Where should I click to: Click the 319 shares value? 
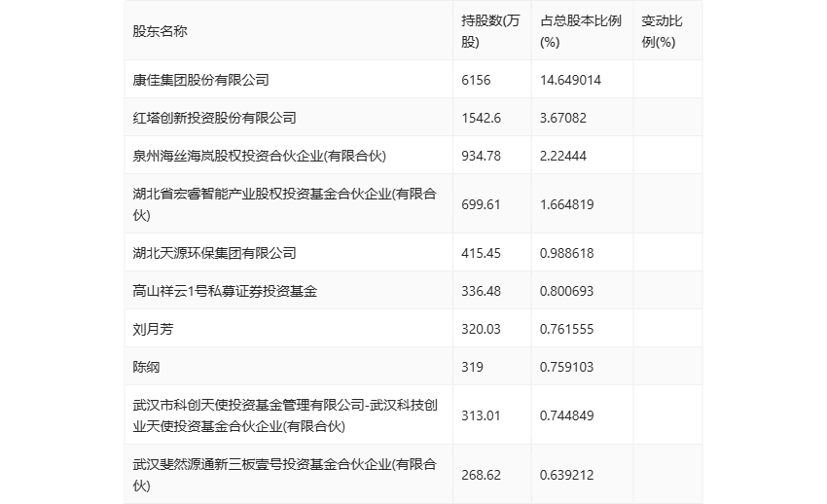472,367
